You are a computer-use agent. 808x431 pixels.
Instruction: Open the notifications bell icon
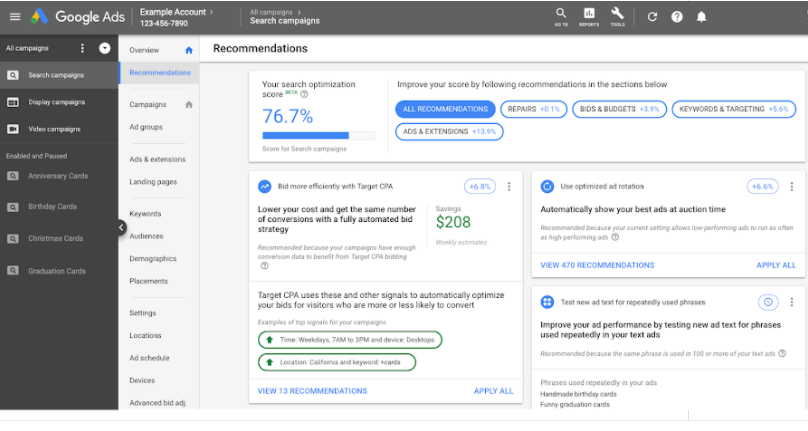pos(702,17)
